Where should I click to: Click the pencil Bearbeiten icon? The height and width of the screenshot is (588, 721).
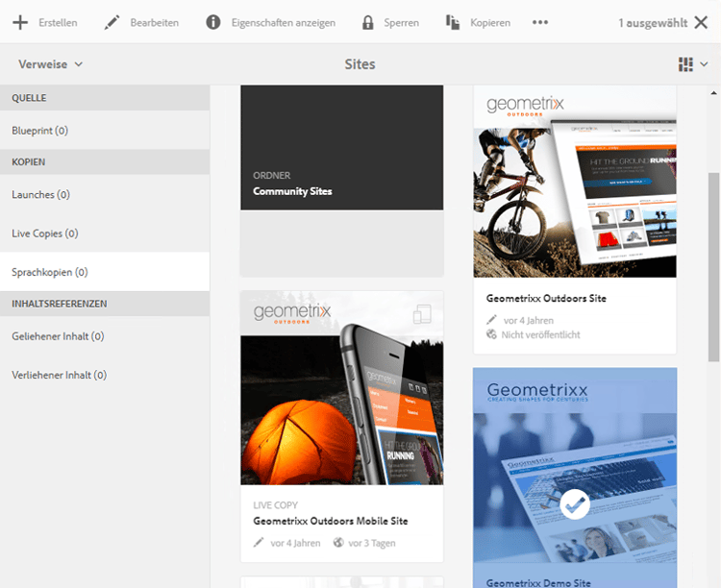112,22
